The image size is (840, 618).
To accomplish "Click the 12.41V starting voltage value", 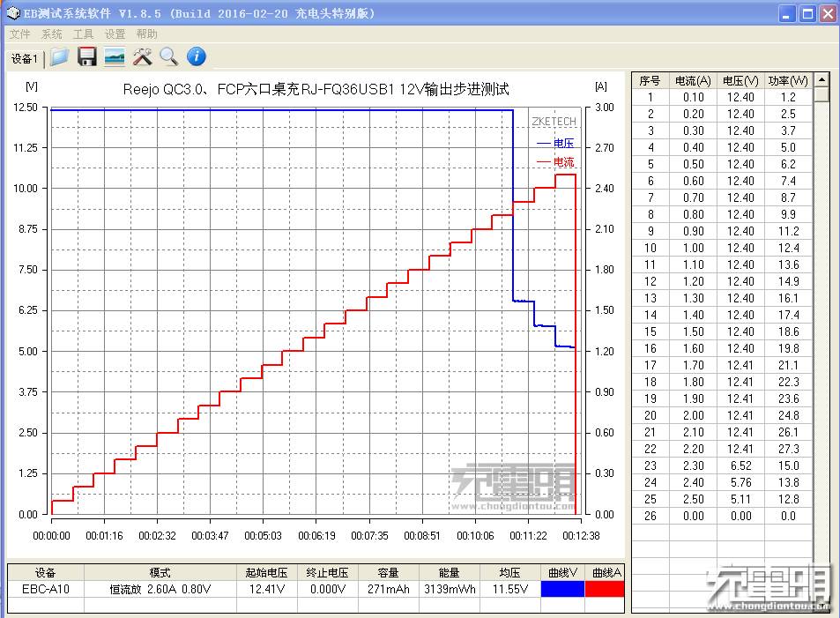I will pos(267,589).
